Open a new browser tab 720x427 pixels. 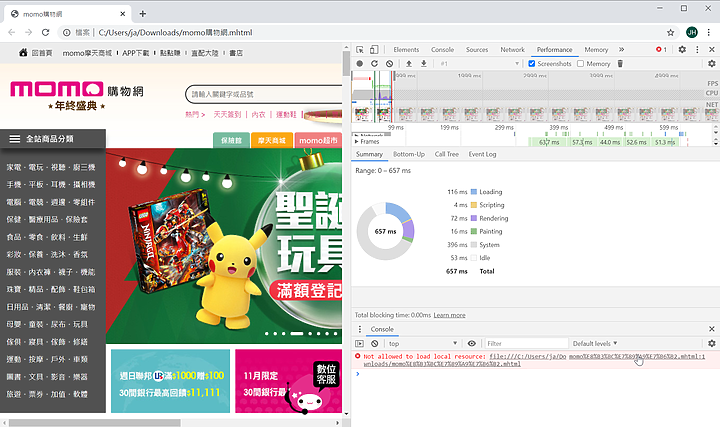pos(142,14)
